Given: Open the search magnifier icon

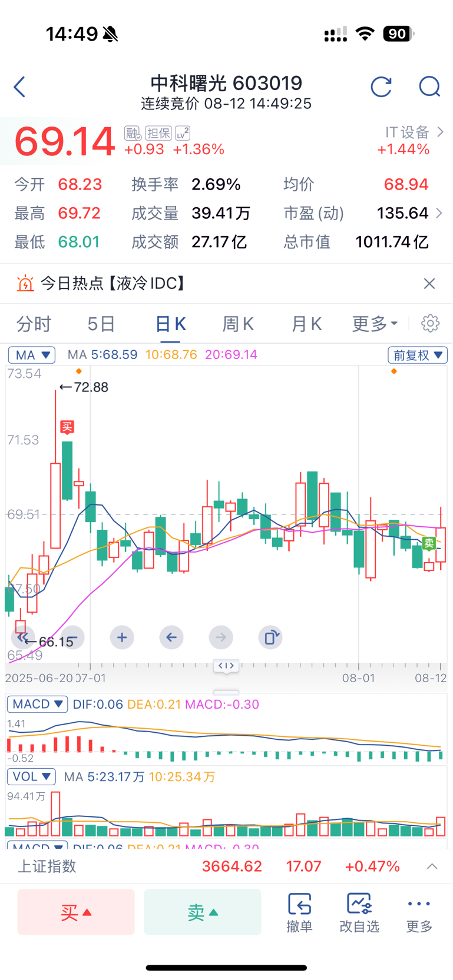Looking at the screenshot, I should point(429,87).
